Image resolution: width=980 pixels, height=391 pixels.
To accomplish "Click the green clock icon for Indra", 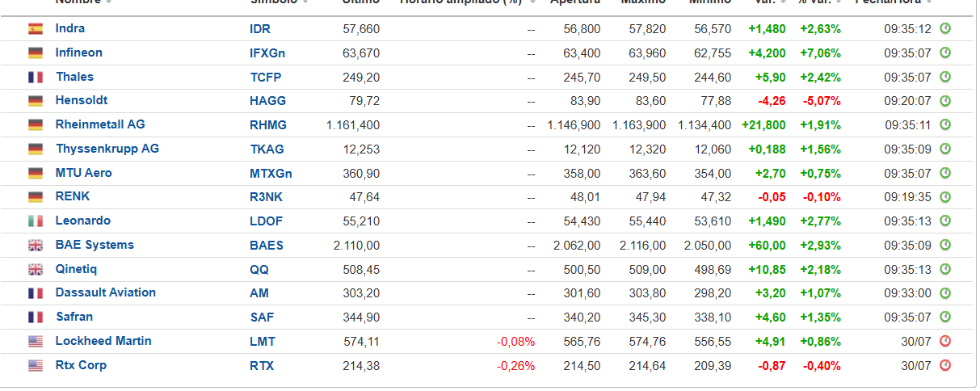I will point(945,29).
